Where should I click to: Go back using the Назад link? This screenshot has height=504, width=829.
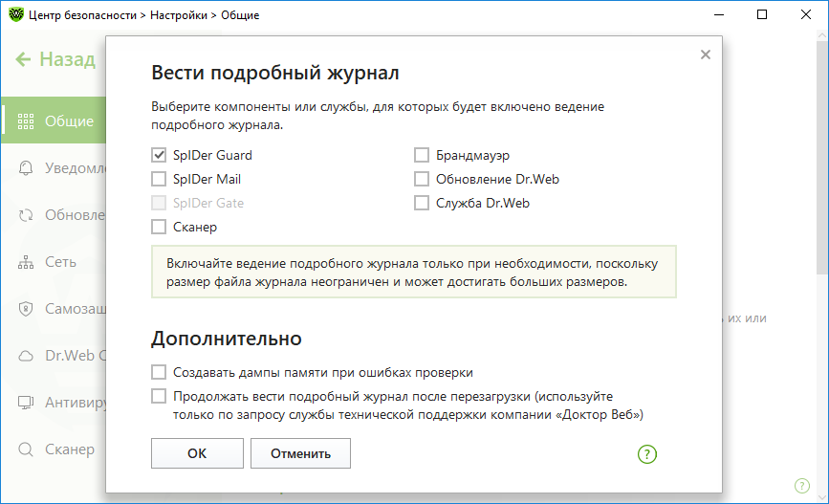(x=68, y=59)
